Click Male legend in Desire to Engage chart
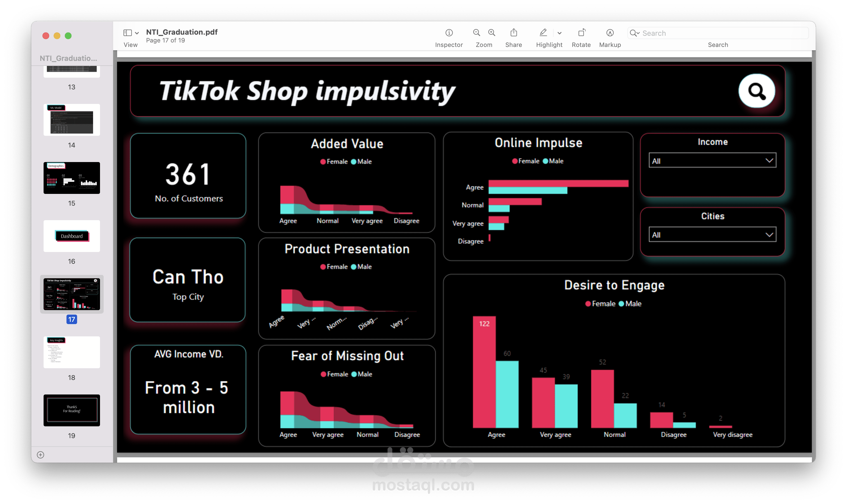This screenshot has width=847, height=504. pyautogui.click(x=630, y=304)
